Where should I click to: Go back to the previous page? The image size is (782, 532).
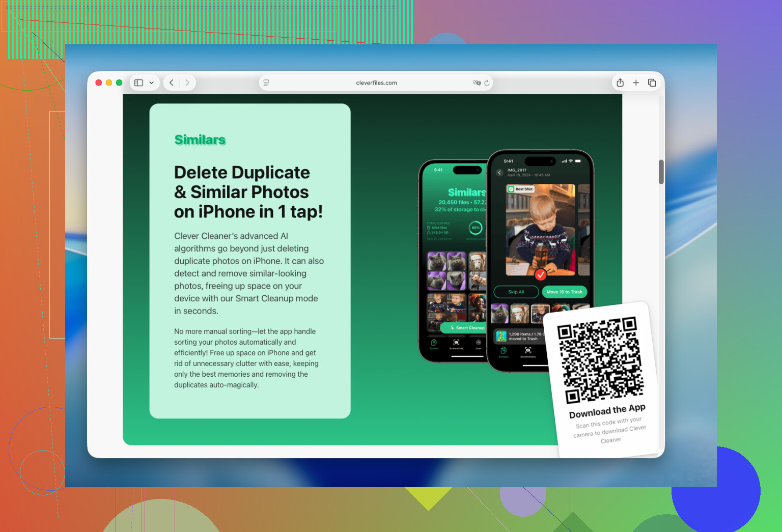click(x=172, y=82)
